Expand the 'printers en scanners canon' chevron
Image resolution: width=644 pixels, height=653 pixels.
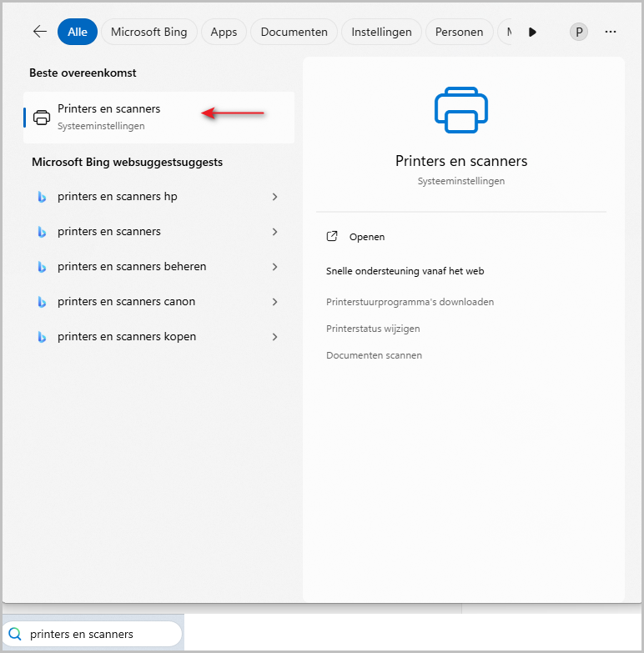tap(274, 302)
